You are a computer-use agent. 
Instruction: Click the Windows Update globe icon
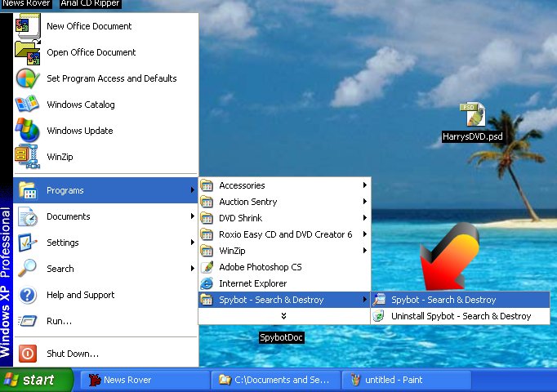pos(27,131)
